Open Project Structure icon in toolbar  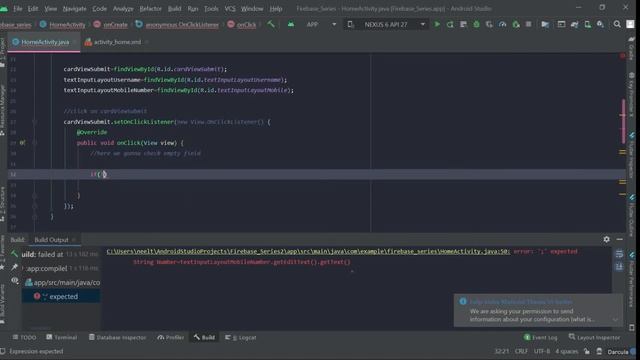(x=545, y=24)
